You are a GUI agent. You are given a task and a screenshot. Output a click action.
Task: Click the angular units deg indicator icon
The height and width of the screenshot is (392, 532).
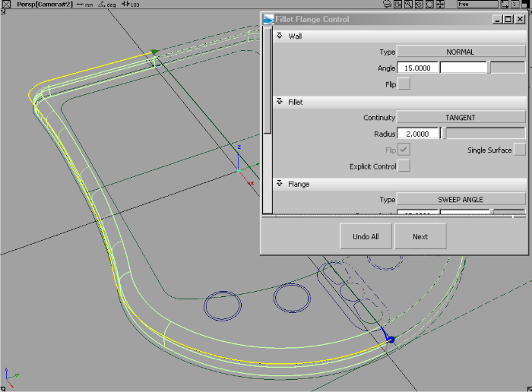point(107,5)
